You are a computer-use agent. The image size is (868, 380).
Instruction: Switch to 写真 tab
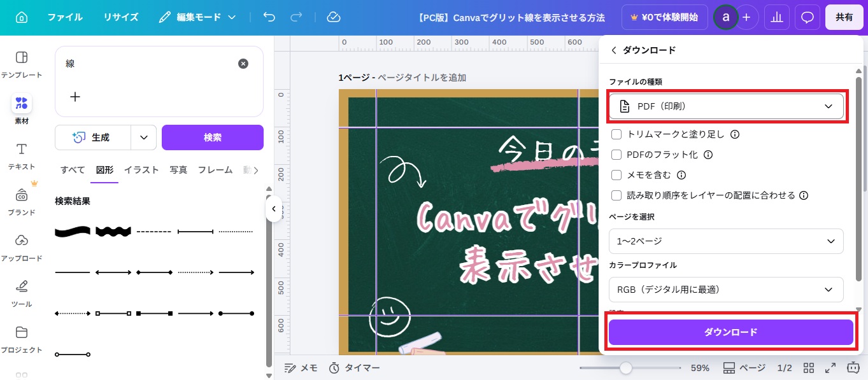coord(178,170)
